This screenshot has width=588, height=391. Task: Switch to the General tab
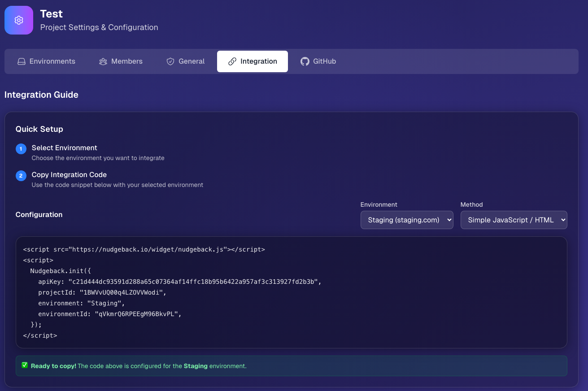coord(185,61)
